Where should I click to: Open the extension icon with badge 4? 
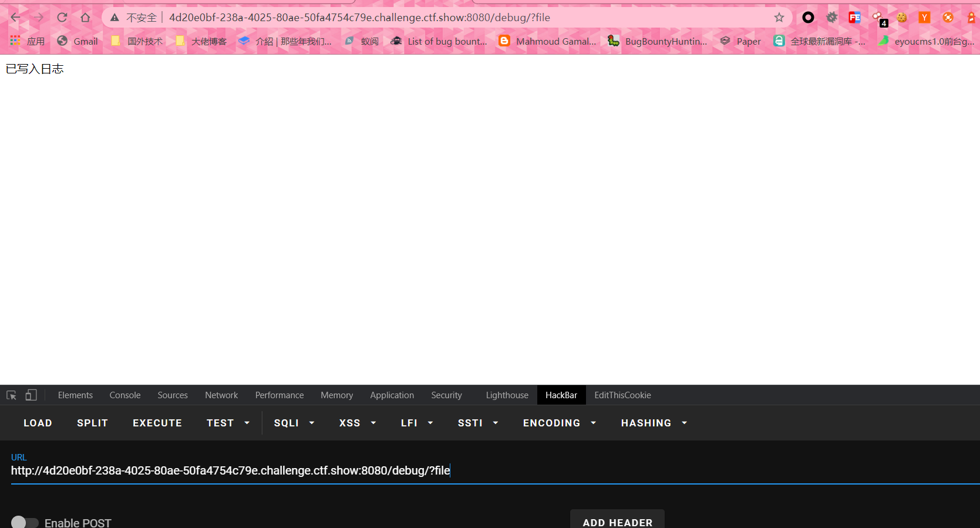pyautogui.click(x=879, y=18)
